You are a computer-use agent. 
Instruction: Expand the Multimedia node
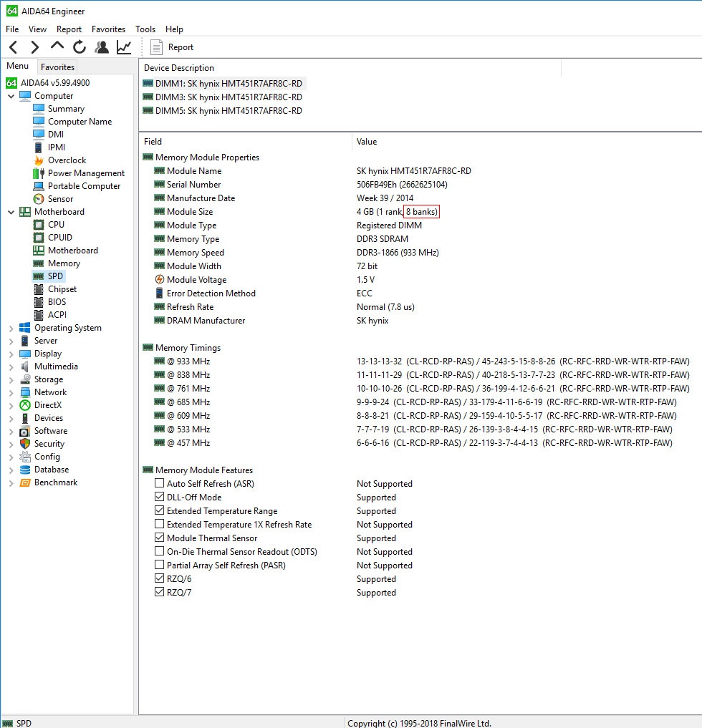tap(11, 367)
